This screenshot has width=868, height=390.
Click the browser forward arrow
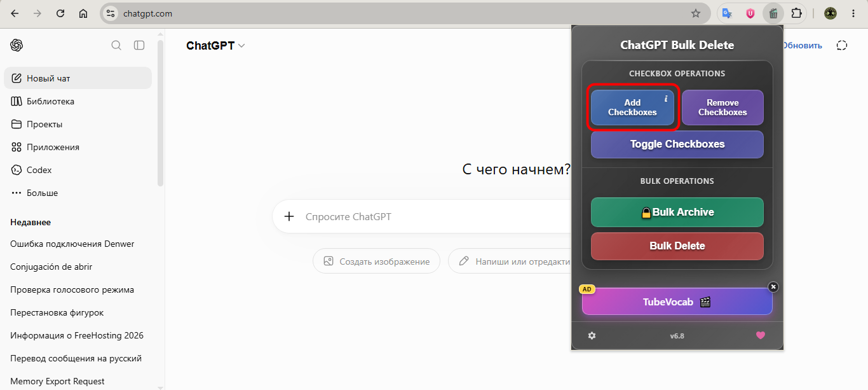37,13
